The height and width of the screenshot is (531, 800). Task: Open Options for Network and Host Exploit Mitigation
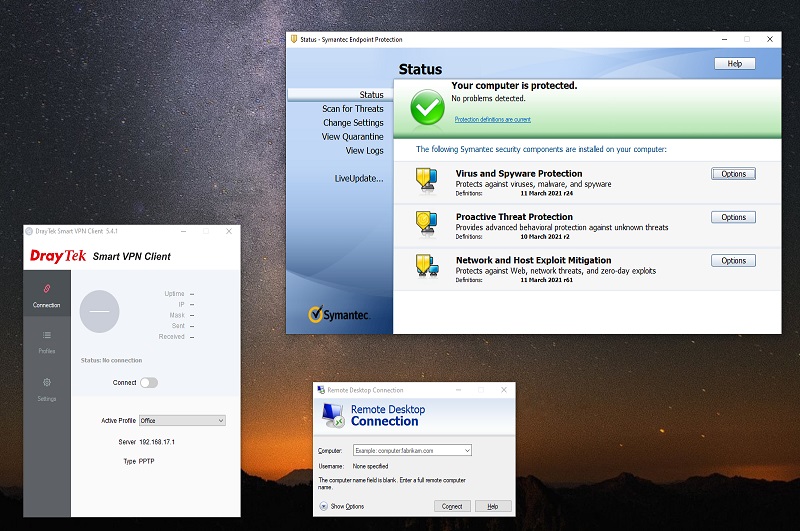pos(733,261)
